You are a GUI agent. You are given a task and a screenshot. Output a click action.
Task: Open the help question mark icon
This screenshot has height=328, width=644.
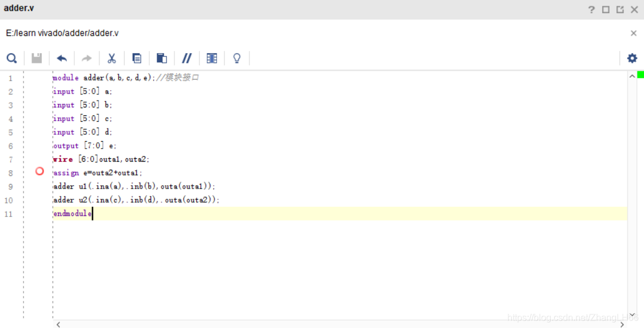[591, 10]
